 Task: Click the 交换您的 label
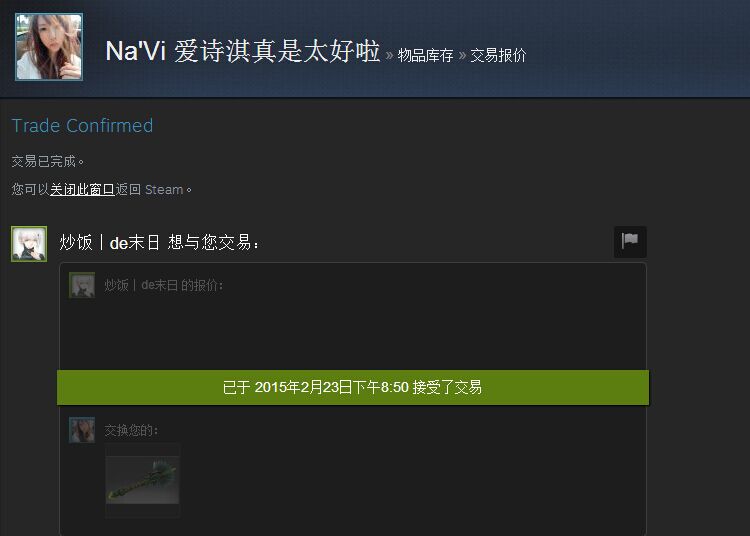(131, 430)
